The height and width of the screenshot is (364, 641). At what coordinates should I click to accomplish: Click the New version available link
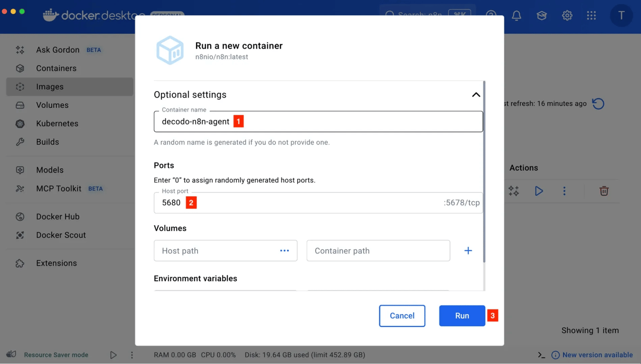[x=597, y=355]
